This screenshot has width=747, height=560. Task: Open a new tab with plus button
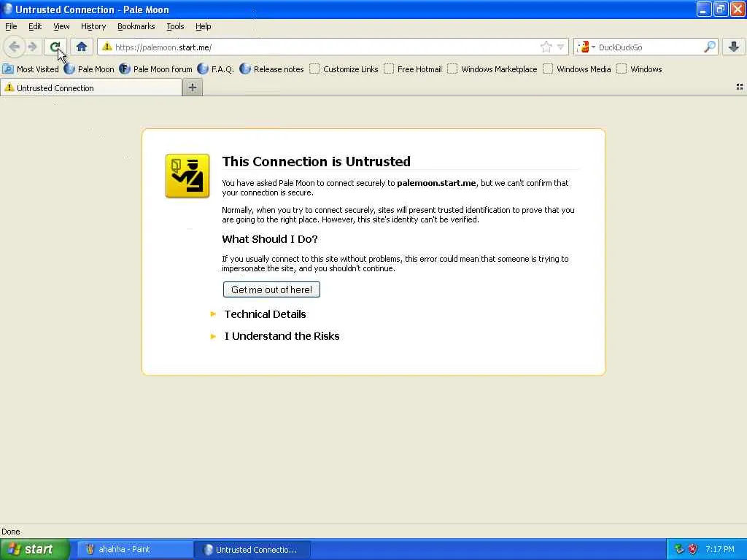(x=193, y=87)
